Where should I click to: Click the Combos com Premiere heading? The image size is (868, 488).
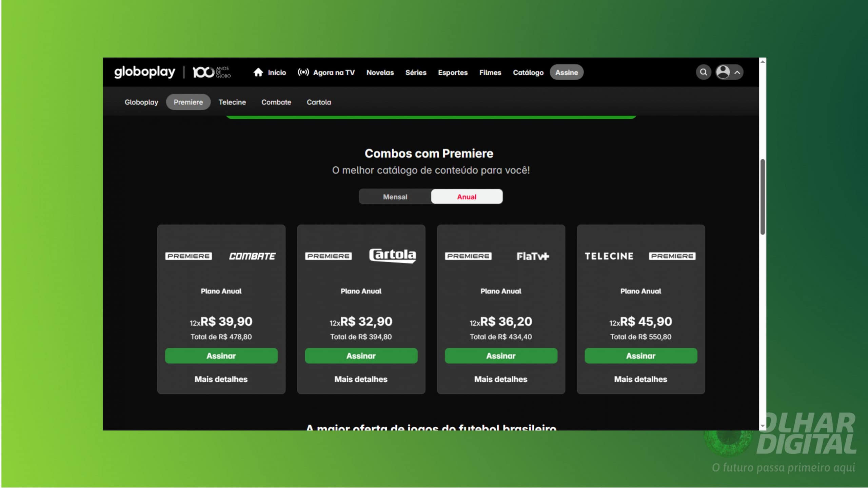pos(429,154)
